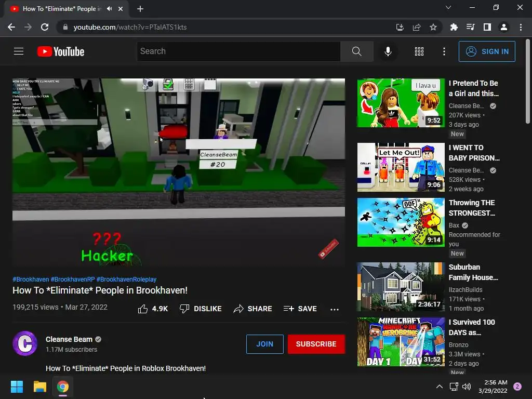
Task: Save the video to a playlist
Action: [300, 309]
